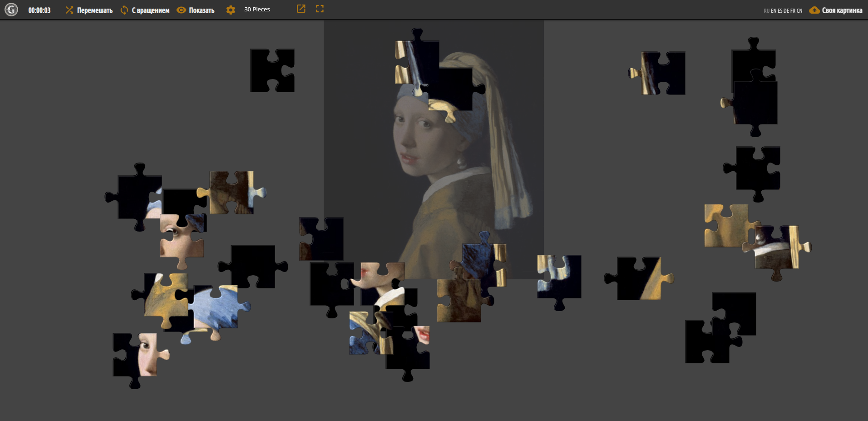
Task: Switch language to CN
Action: tap(799, 10)
